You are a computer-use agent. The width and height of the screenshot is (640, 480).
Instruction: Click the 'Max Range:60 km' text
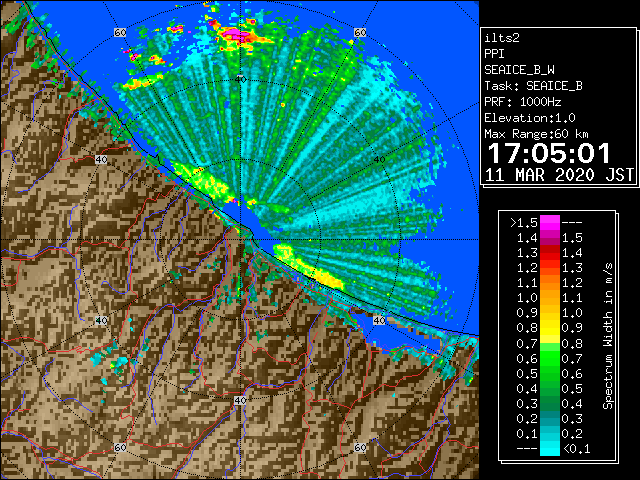[x=536, y=134]
